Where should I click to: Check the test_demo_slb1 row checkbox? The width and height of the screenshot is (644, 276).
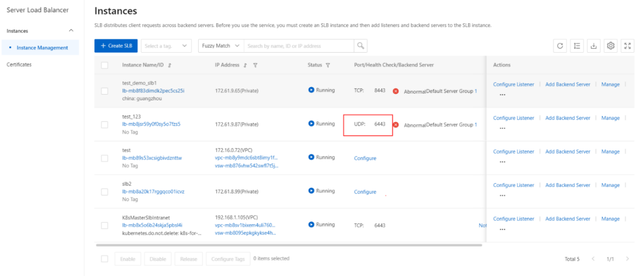(x=104, y=91)
